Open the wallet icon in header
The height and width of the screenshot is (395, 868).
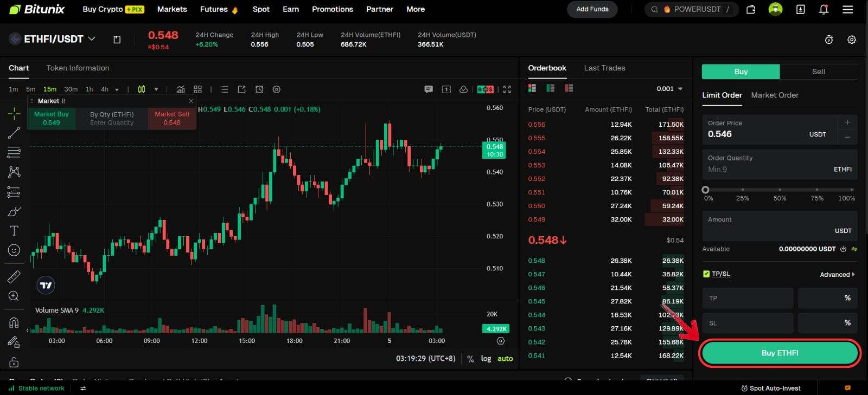tap(751, 9)
